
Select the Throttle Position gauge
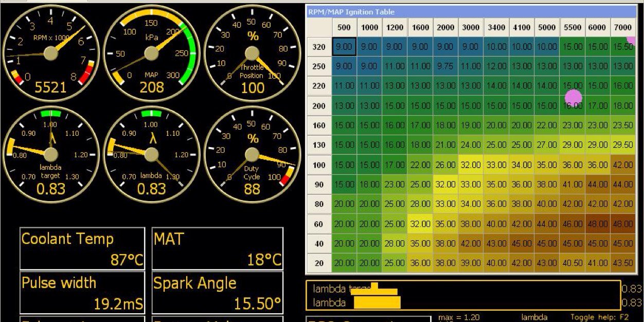tap(252, 53)
